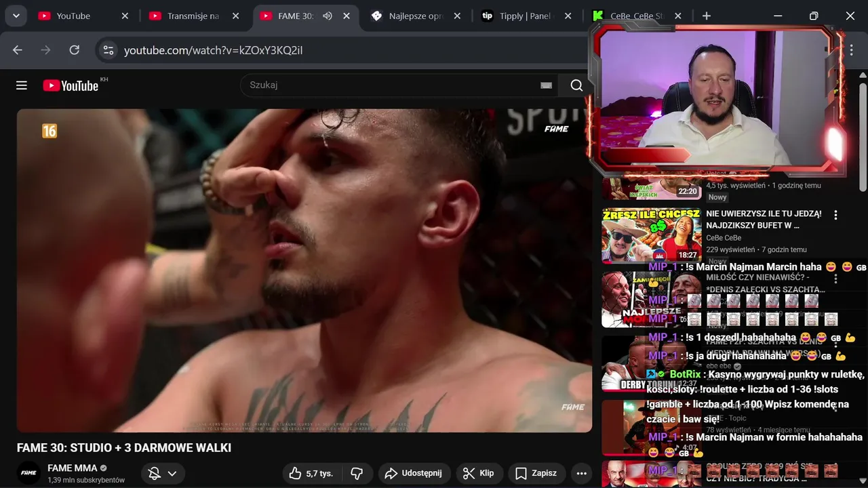
Task: Close the YouTube tab
Action: pyautogui.click(x=125, y=16)
